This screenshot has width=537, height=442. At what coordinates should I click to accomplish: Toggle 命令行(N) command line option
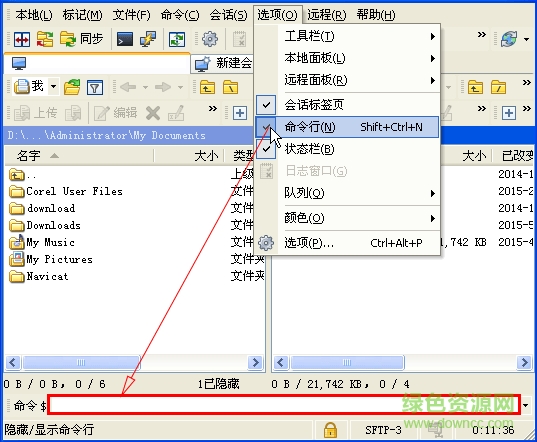coord(347,127)
